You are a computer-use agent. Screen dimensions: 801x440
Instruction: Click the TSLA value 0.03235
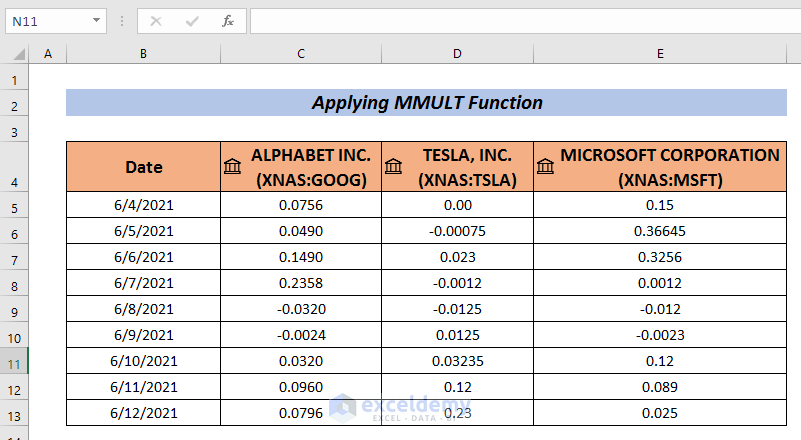pos(457,361)
